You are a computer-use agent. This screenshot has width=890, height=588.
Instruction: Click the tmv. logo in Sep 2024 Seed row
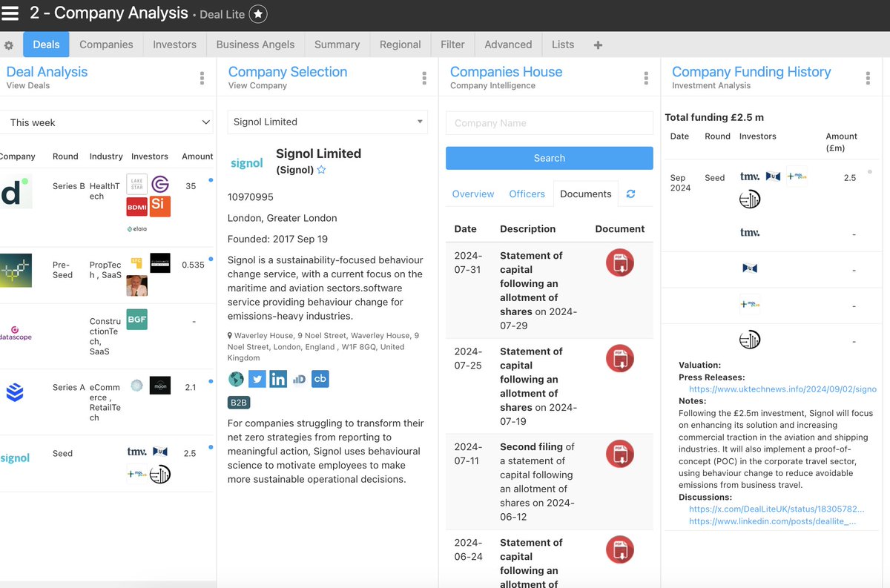click(x=750, y=176)
